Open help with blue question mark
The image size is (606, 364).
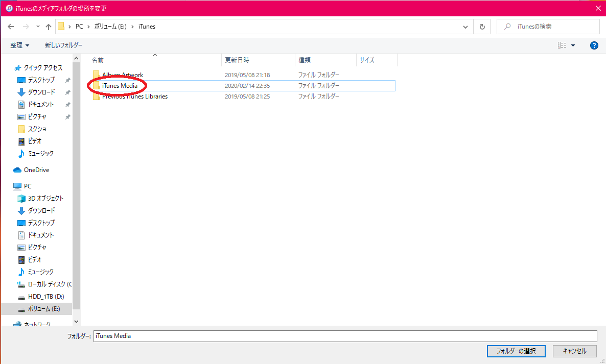click(x=594, y=45)
